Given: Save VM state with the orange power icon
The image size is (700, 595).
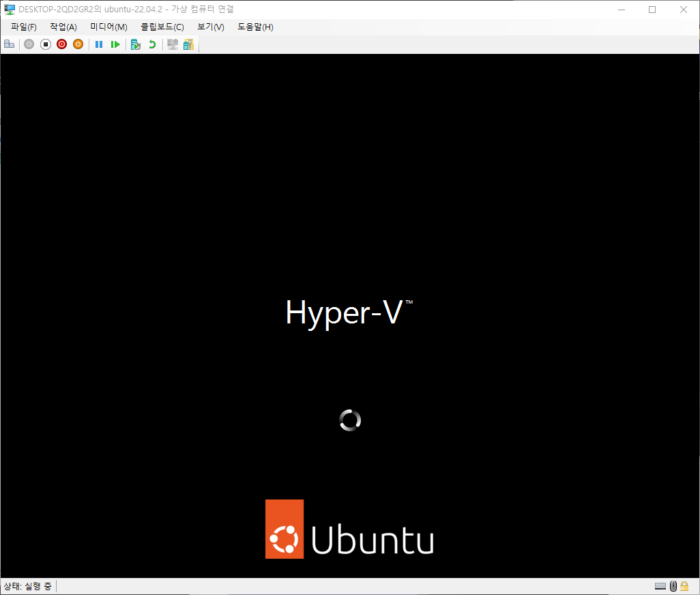Looking at the screenshot, I should pyautogui.click(x=78, y=44).
